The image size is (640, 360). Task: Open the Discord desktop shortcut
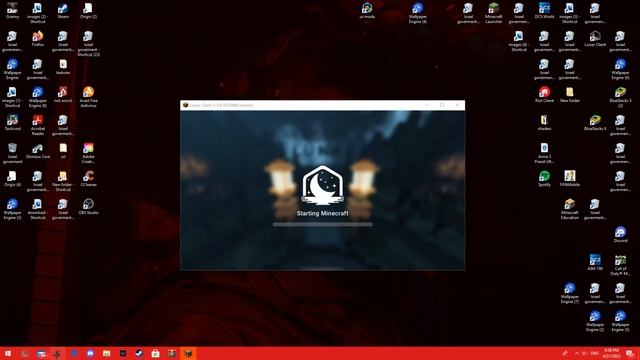pos(620,234)
